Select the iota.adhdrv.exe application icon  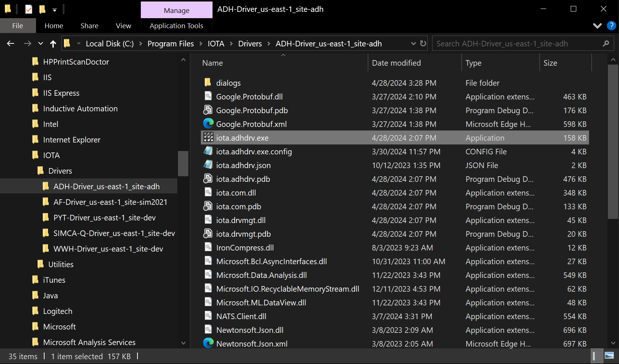[208, 137]
